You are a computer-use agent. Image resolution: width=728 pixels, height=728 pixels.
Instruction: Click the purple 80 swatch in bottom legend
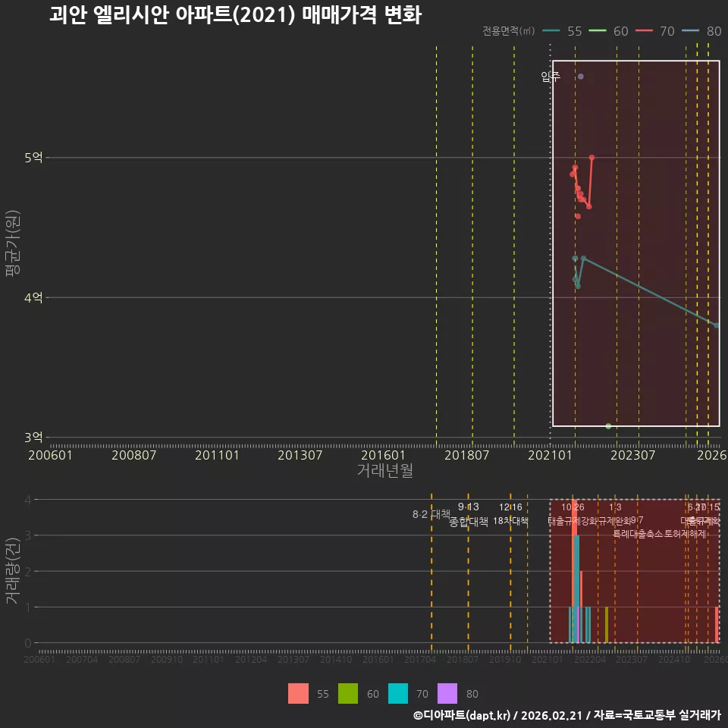pyautogui.click(x=447, y=694)
